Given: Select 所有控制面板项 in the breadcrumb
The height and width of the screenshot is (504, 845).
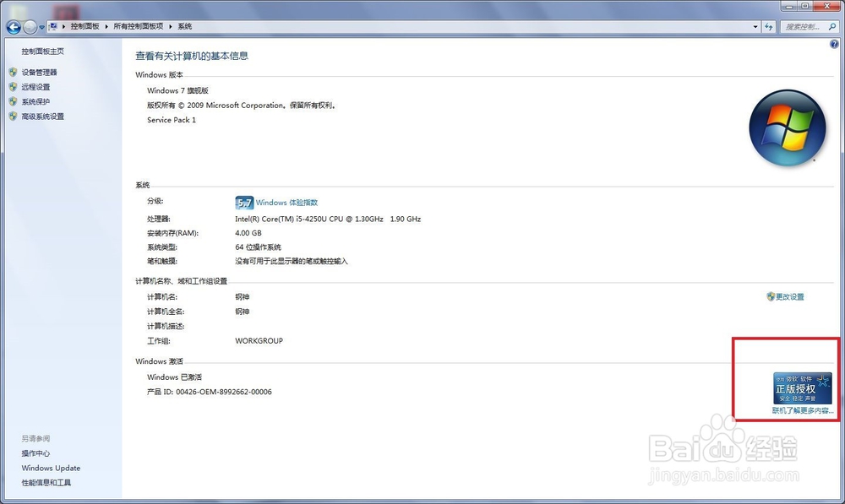Looking at the screenshot, I should 138,26.
